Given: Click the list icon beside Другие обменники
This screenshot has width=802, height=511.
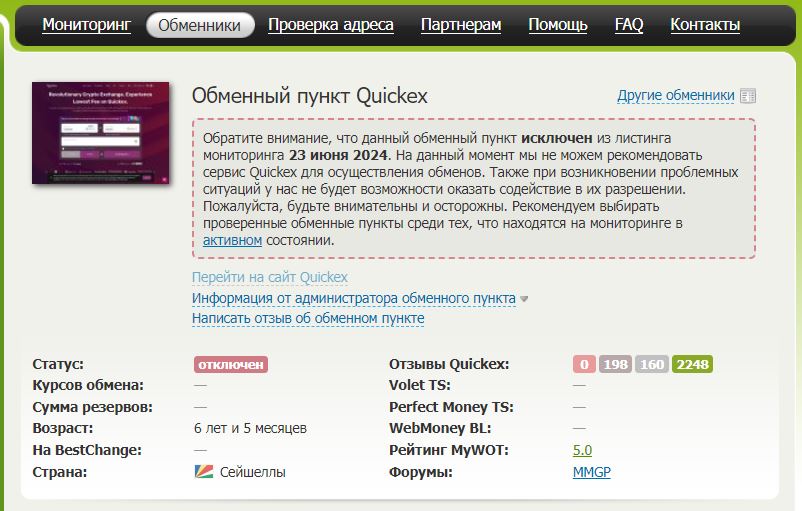Looking at the screenshot, I should (x=748, y=96).
